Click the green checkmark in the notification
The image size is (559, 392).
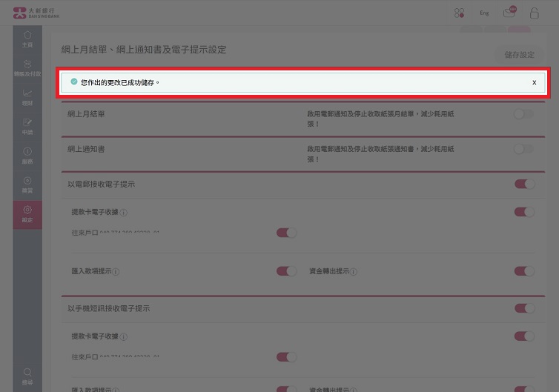(x=74, y=82)
